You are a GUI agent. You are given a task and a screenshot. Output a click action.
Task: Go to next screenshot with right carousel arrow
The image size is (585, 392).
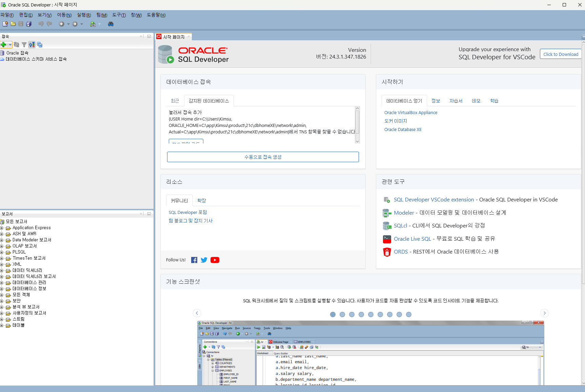545,313
